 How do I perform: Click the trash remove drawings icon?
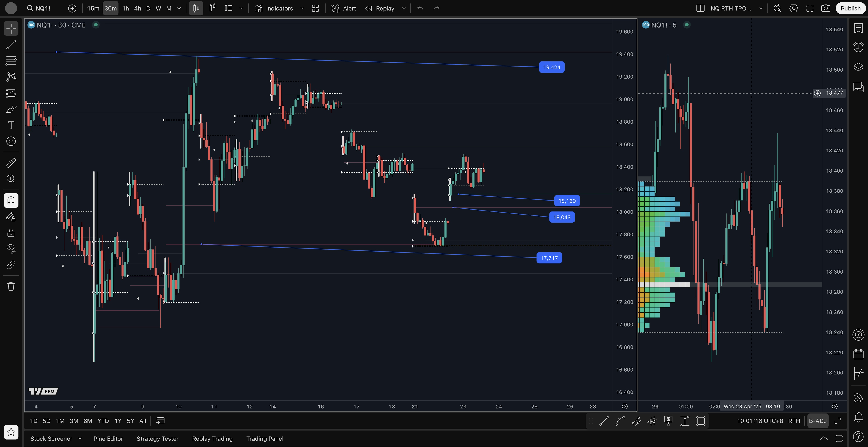tap(11, 286)
